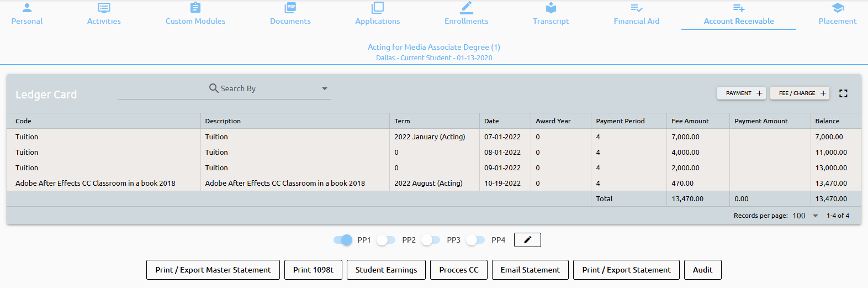The image size is (868, 288).
Task: Click the Transcript reader icon
Action: tap(551, 8)
